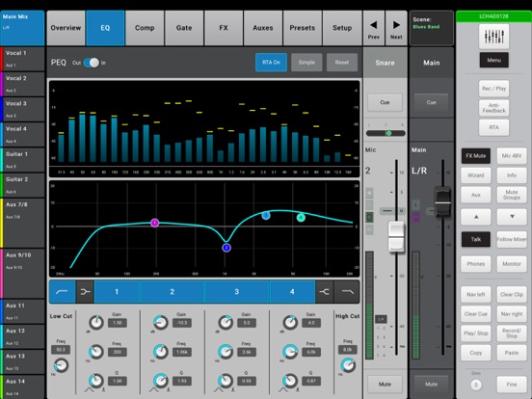
Task: Mute the Snare channel
Action: [x=385, y=385]
